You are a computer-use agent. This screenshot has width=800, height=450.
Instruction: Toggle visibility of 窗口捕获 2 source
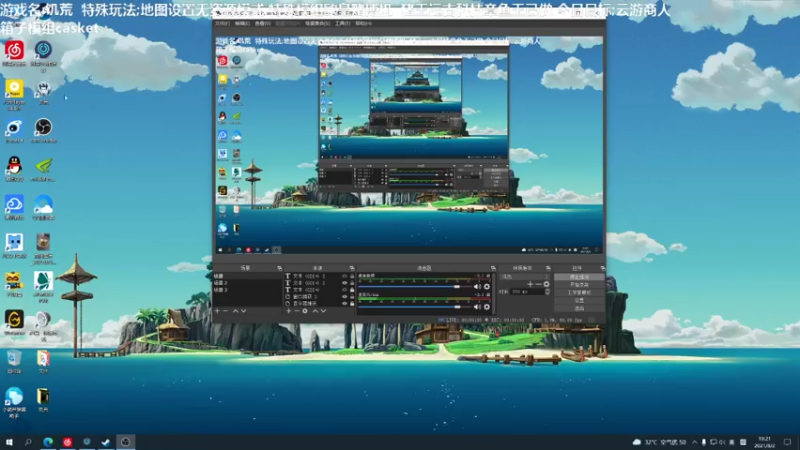[x=344, y=296]
